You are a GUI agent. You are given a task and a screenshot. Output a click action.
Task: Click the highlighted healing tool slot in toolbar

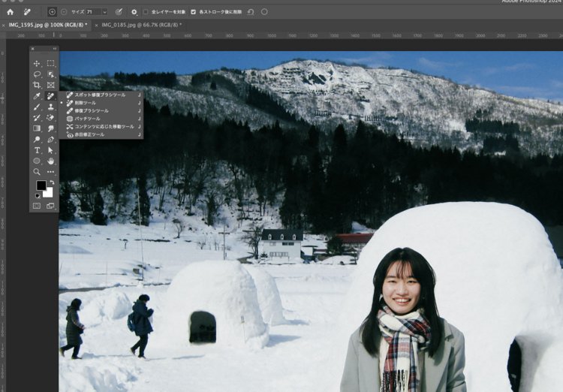pyautogui.click(x=50, y=96)
